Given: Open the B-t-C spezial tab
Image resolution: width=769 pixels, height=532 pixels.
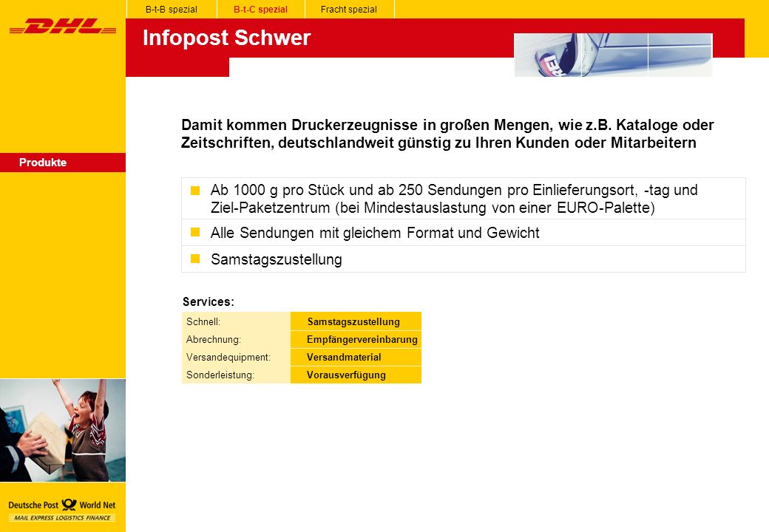Looking at the screenshot, I should click(260, 10).
